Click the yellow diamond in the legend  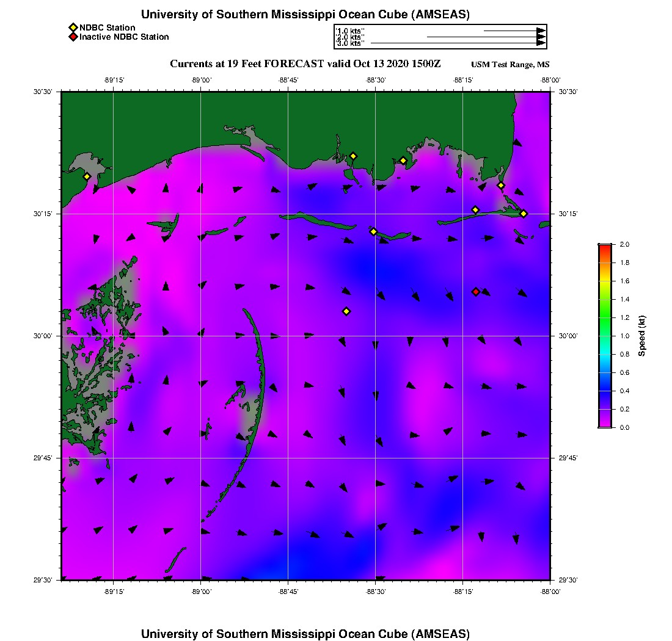73,27
